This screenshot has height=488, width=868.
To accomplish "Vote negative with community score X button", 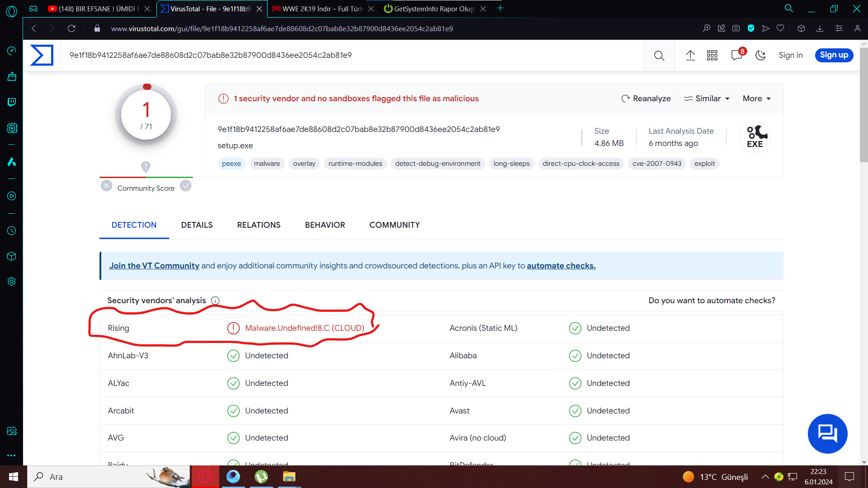I will 106,186.
